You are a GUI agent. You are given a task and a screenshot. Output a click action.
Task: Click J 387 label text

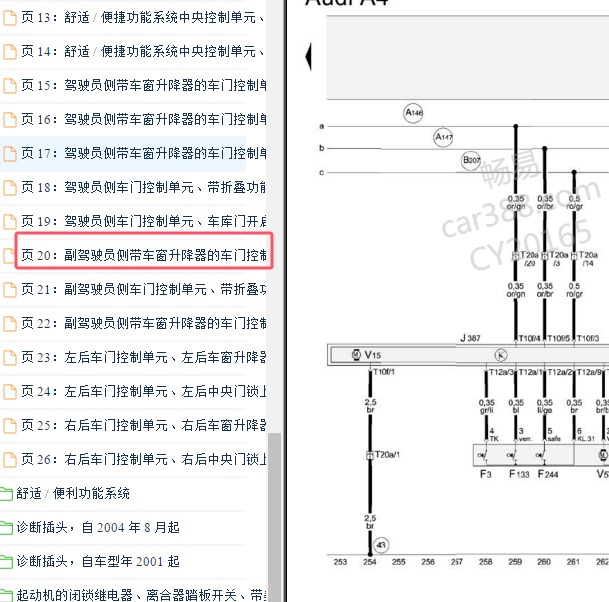tap(470, 338)
